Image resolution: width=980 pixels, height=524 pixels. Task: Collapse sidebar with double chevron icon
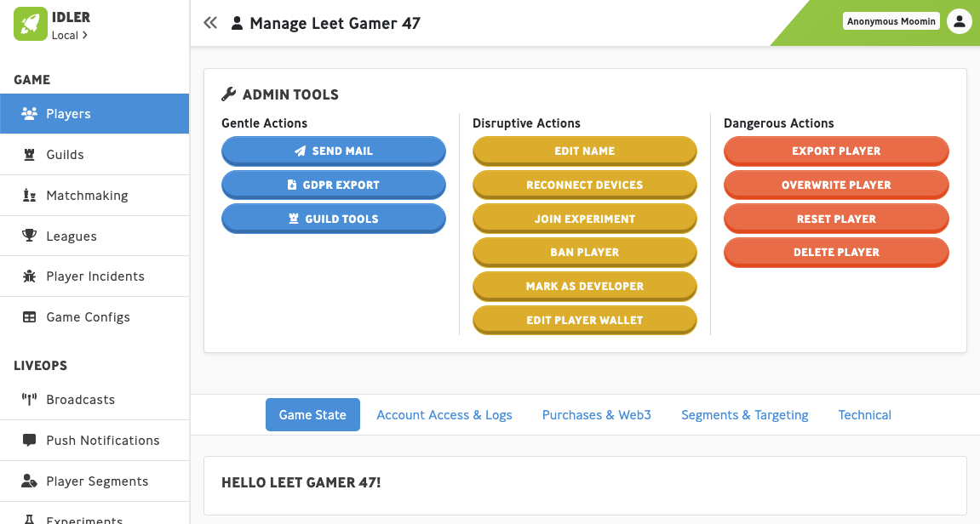coord(210,23)
